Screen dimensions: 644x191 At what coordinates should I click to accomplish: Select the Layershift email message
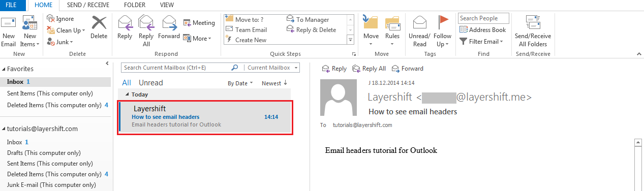click(x=205, y=117)
